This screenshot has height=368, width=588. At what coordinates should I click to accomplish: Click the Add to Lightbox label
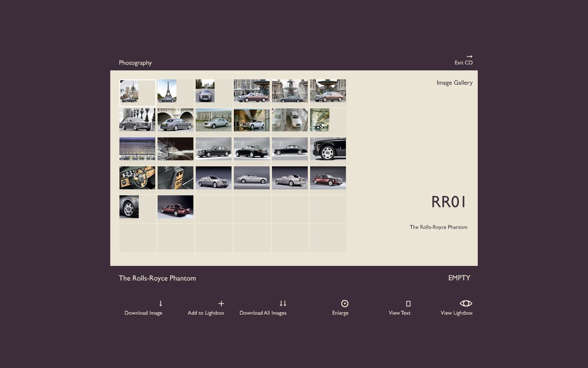pos(206,313)
